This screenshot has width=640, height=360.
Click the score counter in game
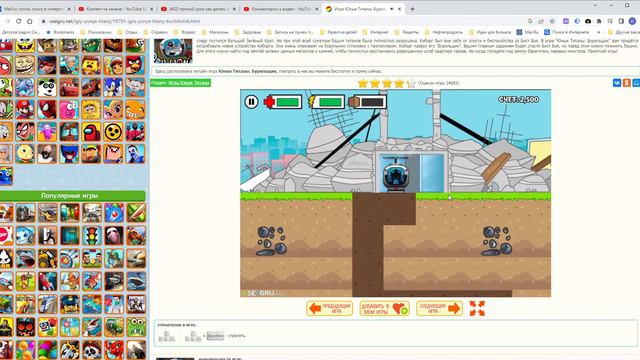tap(518, 99)
